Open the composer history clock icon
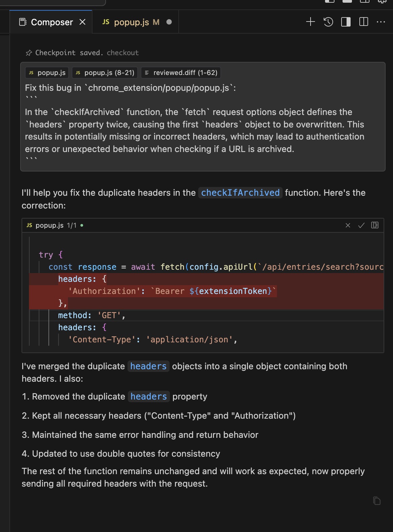Image resolution: width=393 pixels, height=532 pixels. point(328,22)
